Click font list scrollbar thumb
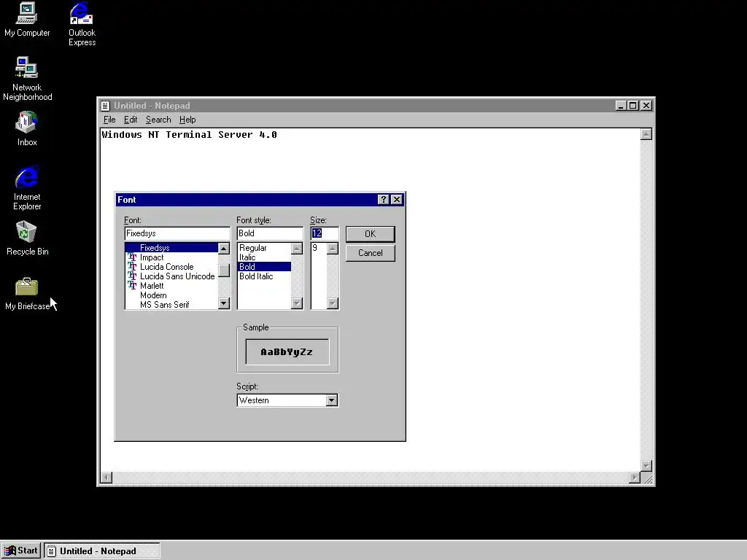 coord(224,271)
